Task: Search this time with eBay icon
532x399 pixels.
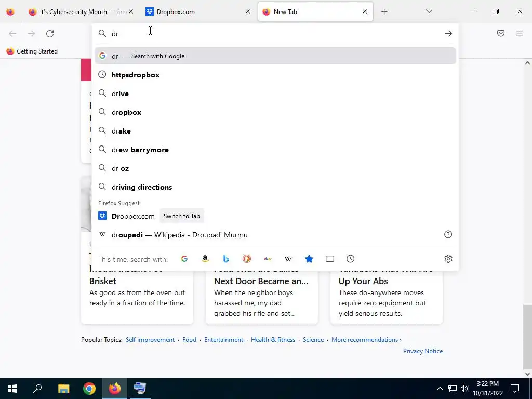Action: (x=268, y=259)
